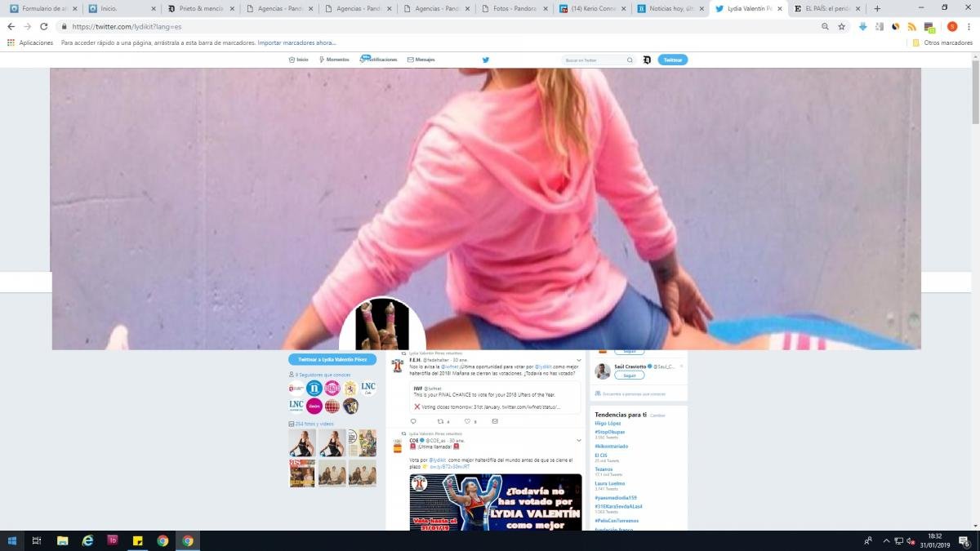The width and height of the screenshot is (980, 551).
Task: Switch to Kerio Connect tab
Action: (x=592, y=8)
